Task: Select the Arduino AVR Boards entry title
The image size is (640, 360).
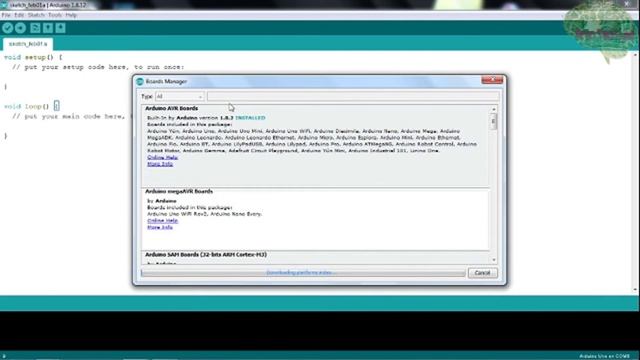Action: [172, 109]
